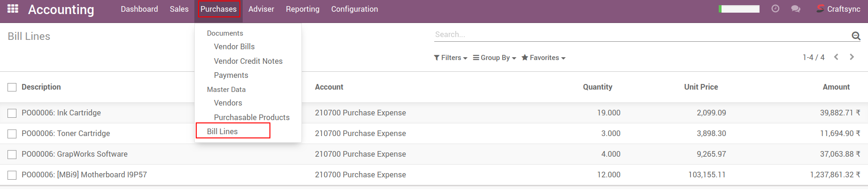Viewport: 868px width, 190px height.
Task: Sort by the Amount column header
Action: click(836, 87)
